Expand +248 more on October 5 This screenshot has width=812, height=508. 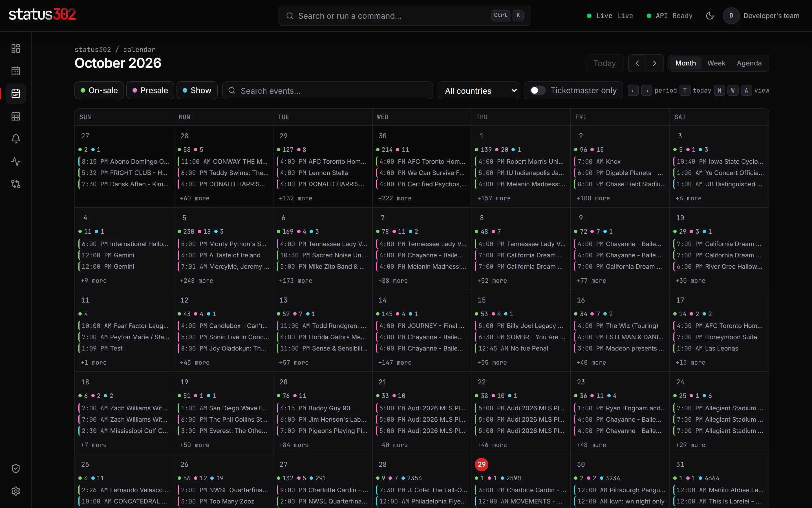(196, 281)
